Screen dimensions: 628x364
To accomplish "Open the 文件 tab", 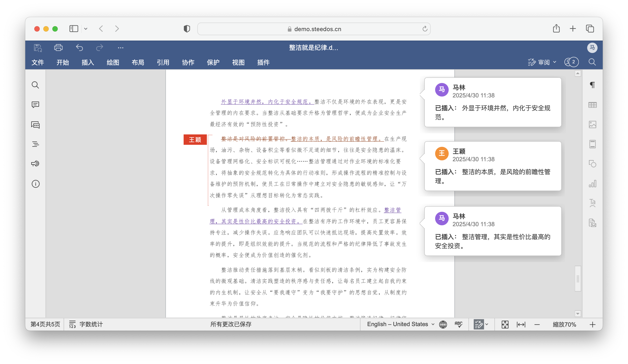I will [38, 62].
